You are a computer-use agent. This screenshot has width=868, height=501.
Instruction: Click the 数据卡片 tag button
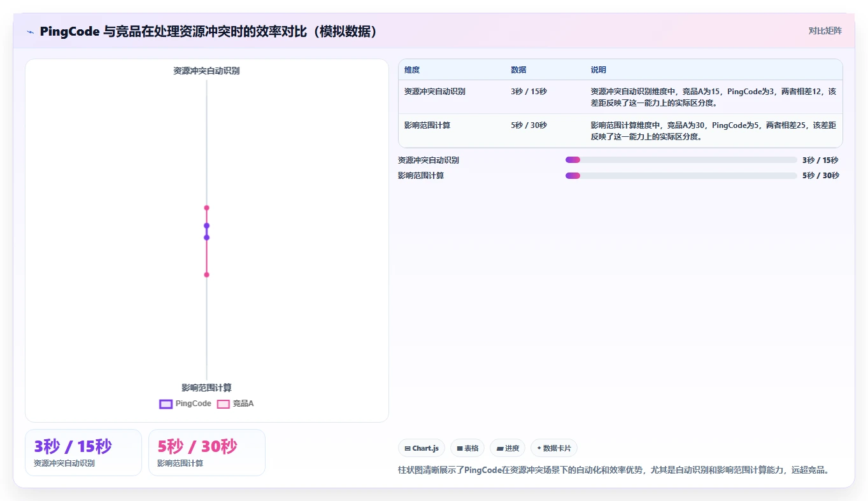(554, 448)
